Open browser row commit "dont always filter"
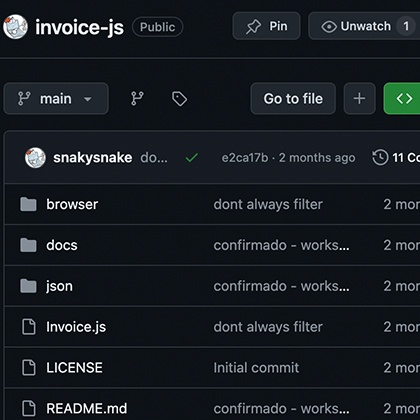 [268, 204]
